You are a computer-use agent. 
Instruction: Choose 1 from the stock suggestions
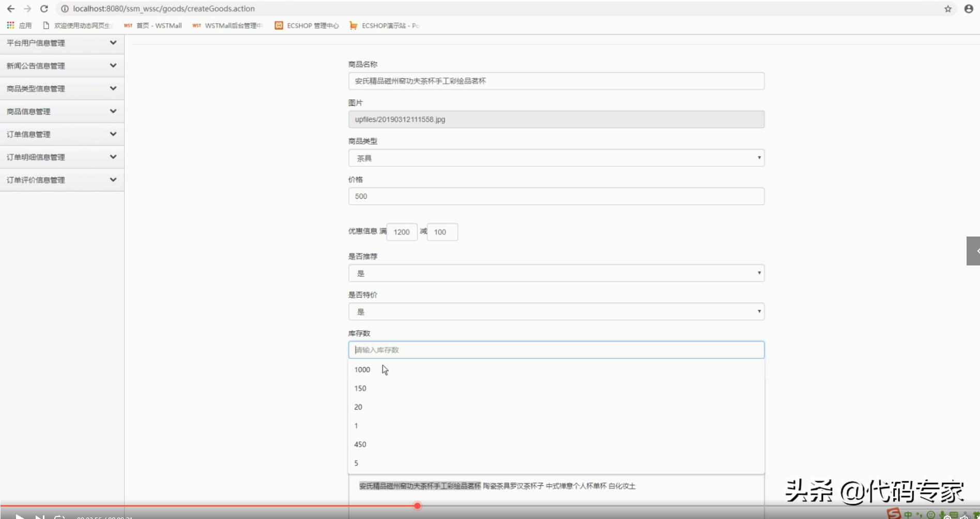tap(556, 426)
